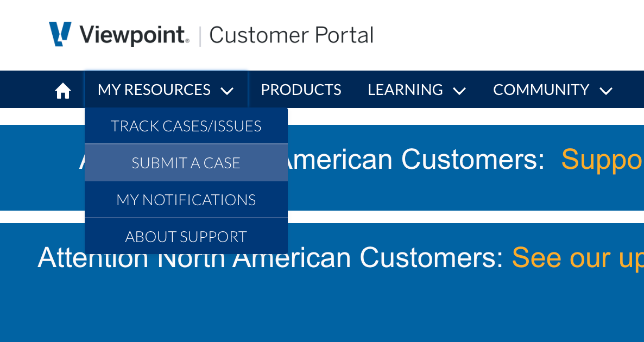Select TRACK CASES/ISSUES from the dropdown
This screenshot has height=342, width=644.
(186, 126)
